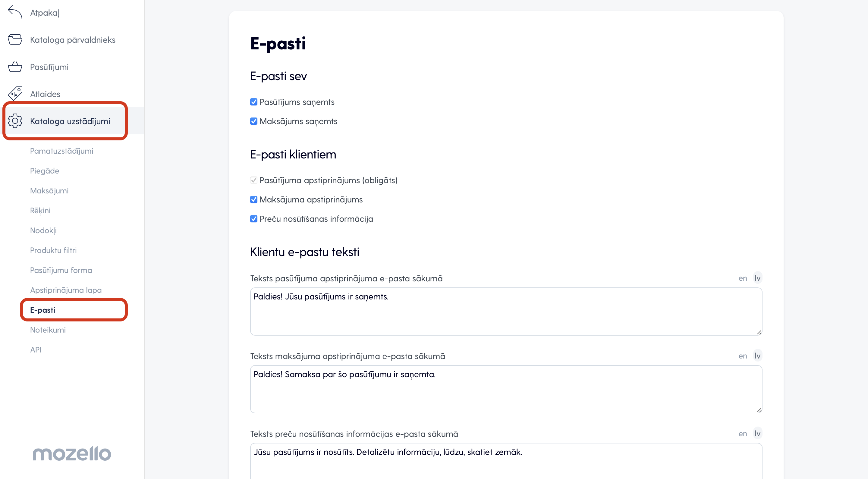Click the Mozello logo
This screenshot has height=479, width=868.
pos(72,453)
